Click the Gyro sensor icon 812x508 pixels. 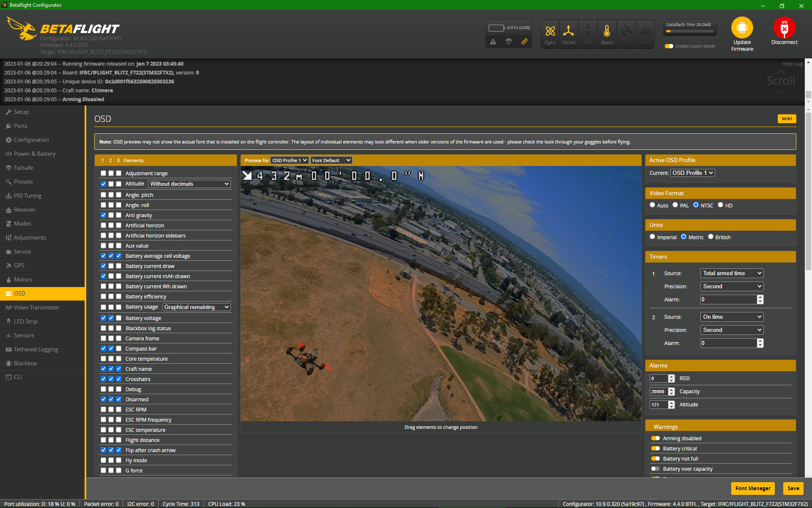point(550,31)
